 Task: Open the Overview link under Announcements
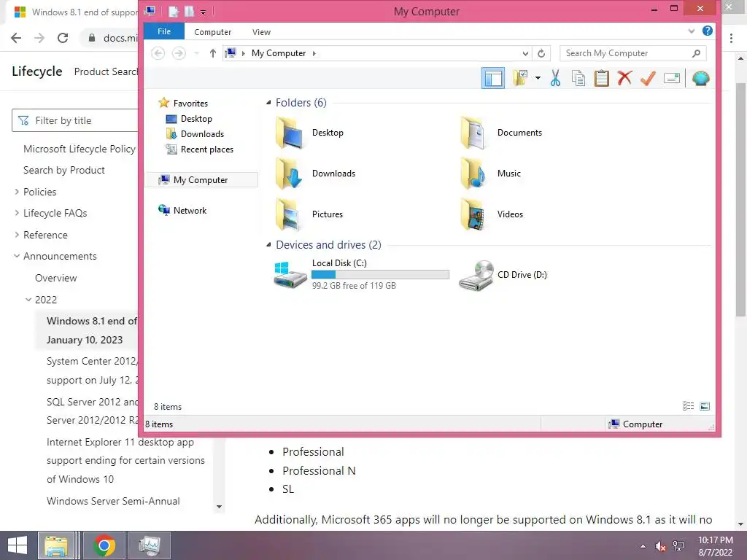[55, 278]
